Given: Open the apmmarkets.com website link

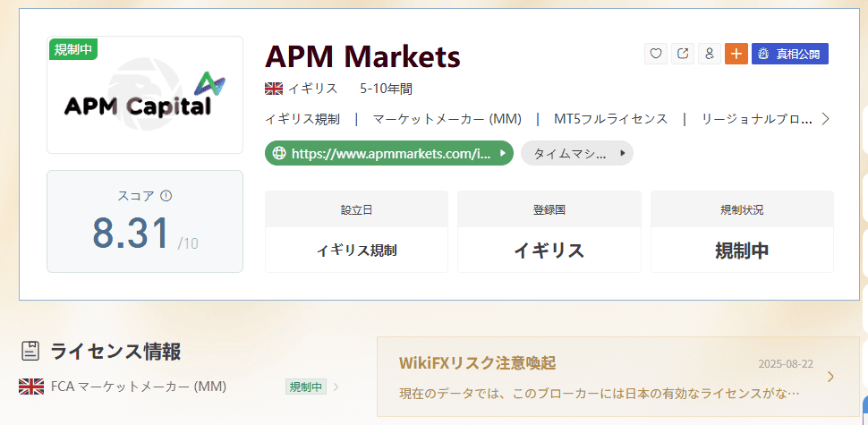Looking at the screenshot, I should [389, 153].
